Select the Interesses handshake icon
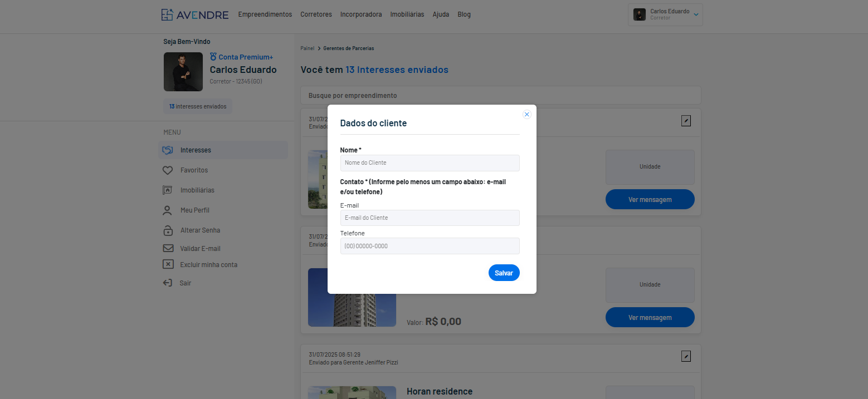 pyautogui.click(x=167, y=150)
